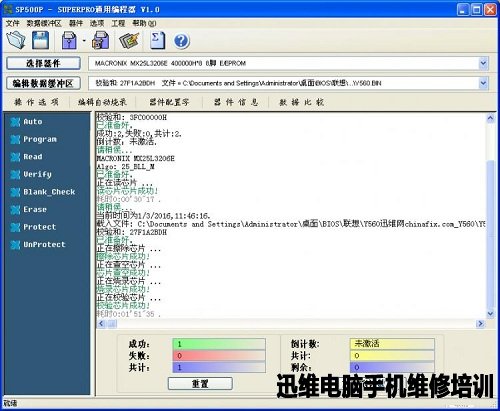Click the load project icon
Image resolution: width=500 pixels, height=411 pixels.
[69, 40]
